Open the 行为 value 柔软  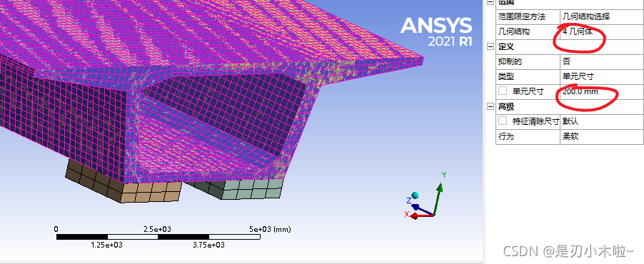coord(602,136)
